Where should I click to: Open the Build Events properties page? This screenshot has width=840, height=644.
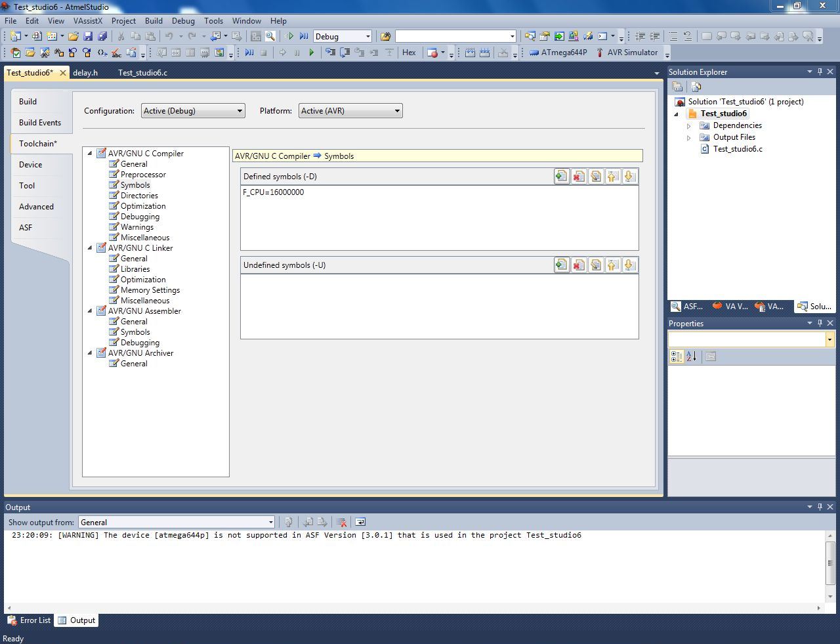click(40, 123)
